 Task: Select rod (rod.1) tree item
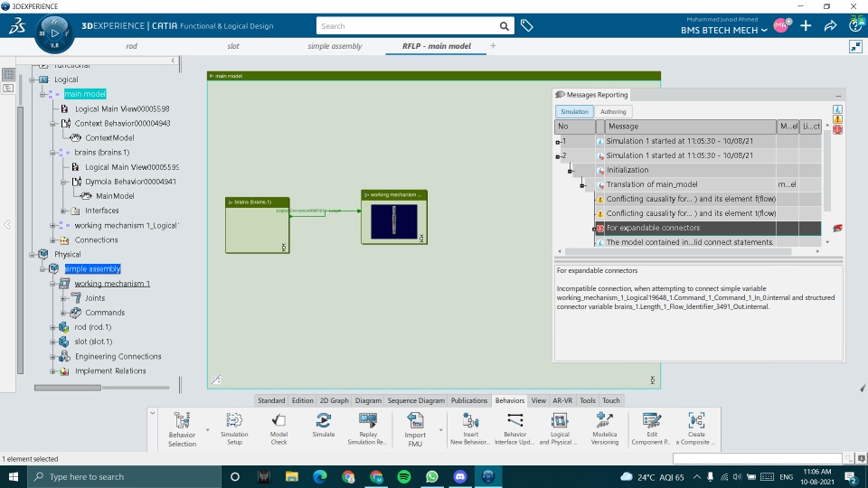(93, 327)
